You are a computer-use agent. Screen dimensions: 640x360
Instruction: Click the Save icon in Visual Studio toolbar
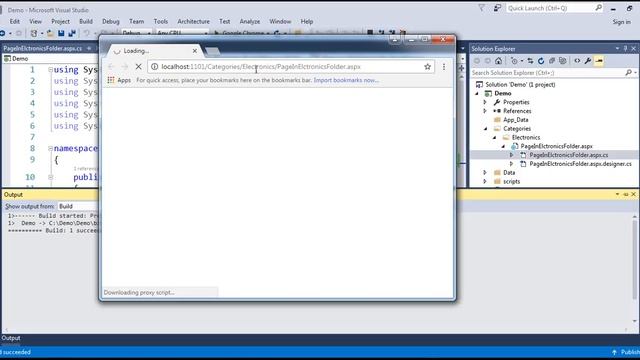coord(61,33)
